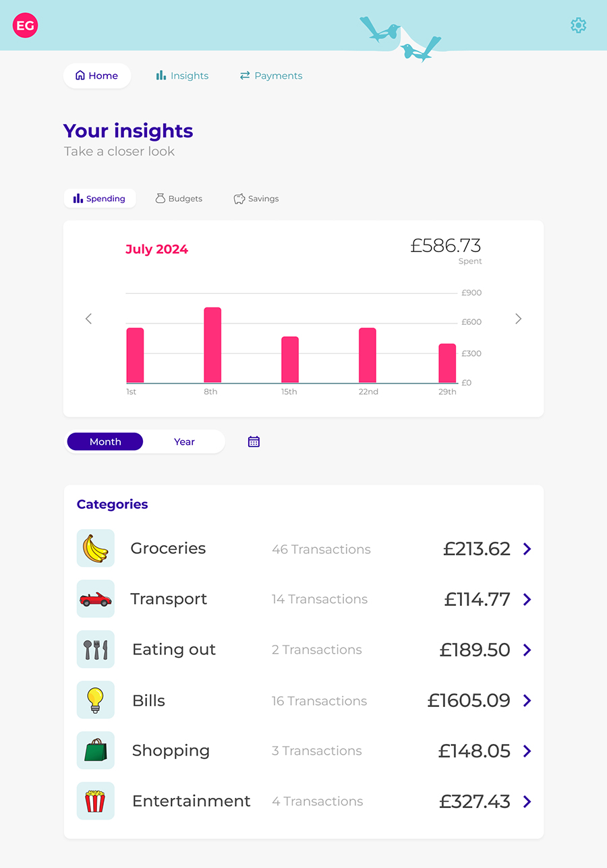Open the calendar date picker icon
The height and width of the screenshot is (868, 607).
[x=254, y=442]
